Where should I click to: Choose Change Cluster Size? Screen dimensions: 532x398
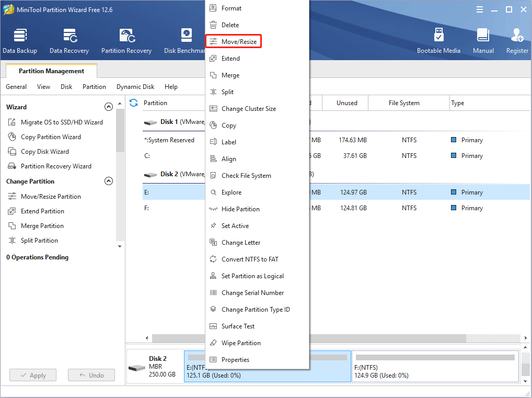click(x=257, y=109)
